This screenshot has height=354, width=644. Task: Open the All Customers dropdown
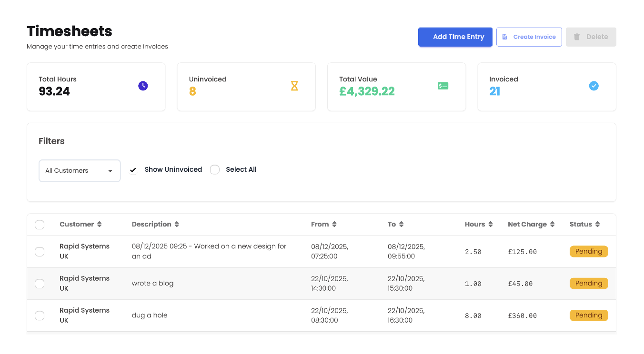[80, 171]
